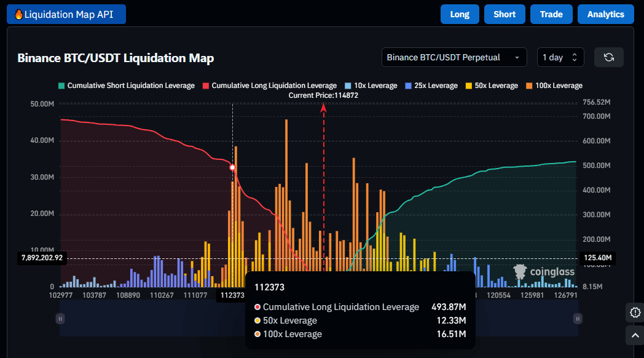The width and height of the screenshot is (644, 358).
Task: Open the Analytics menu
Action: coord(605,14)
